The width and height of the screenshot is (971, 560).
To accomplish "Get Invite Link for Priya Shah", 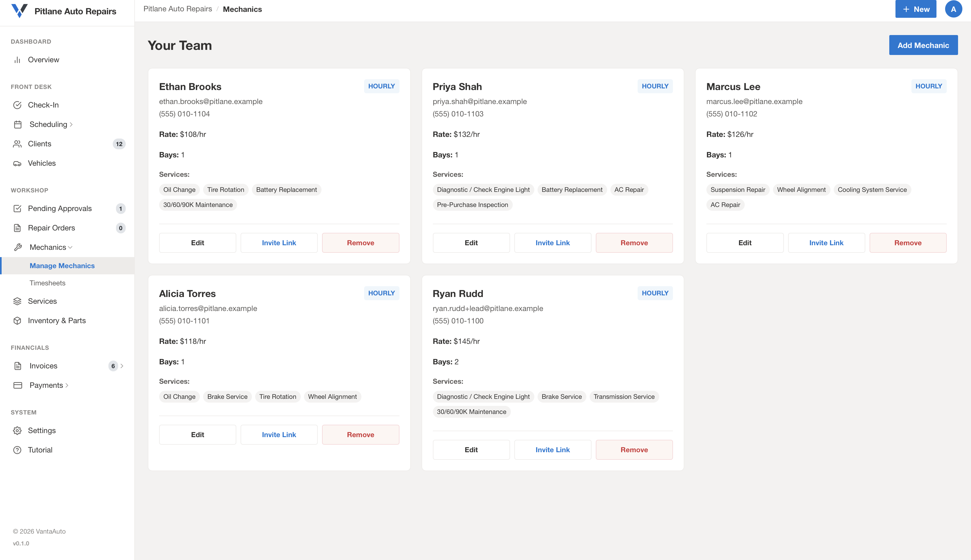I will pos(553,243).
